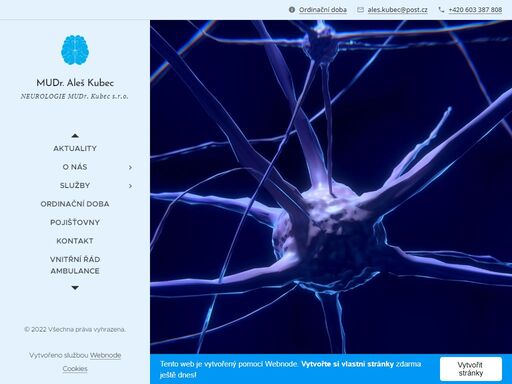Click the blue brain logo icon
This screenshot has height=384, width=512.
(x=75, y=50)
